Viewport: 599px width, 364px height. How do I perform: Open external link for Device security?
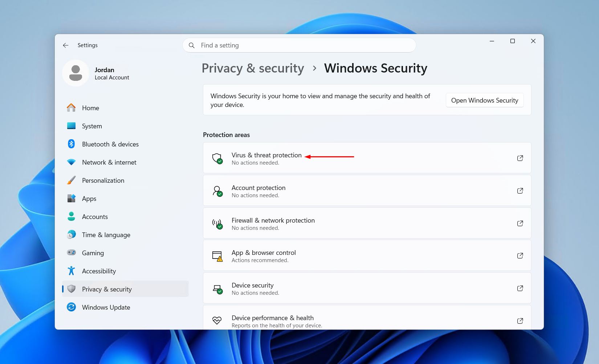tap(520, 288)
